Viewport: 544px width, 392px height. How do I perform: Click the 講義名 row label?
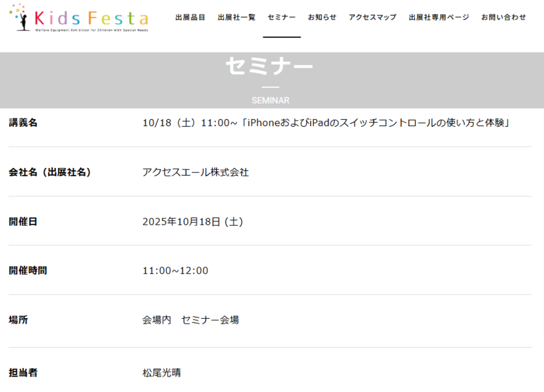[23, 123]
